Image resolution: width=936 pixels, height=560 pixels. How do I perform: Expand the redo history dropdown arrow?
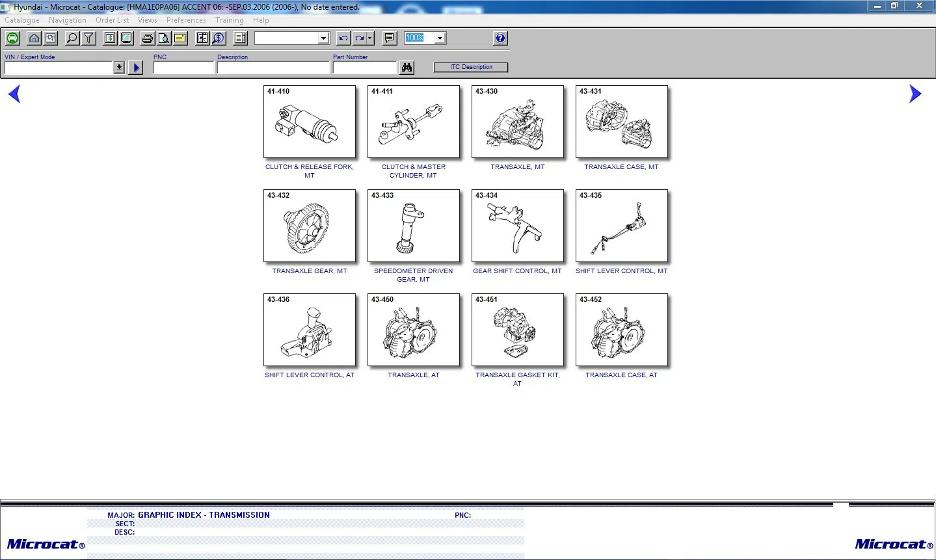pyautogui.click(x=370, y=38)
